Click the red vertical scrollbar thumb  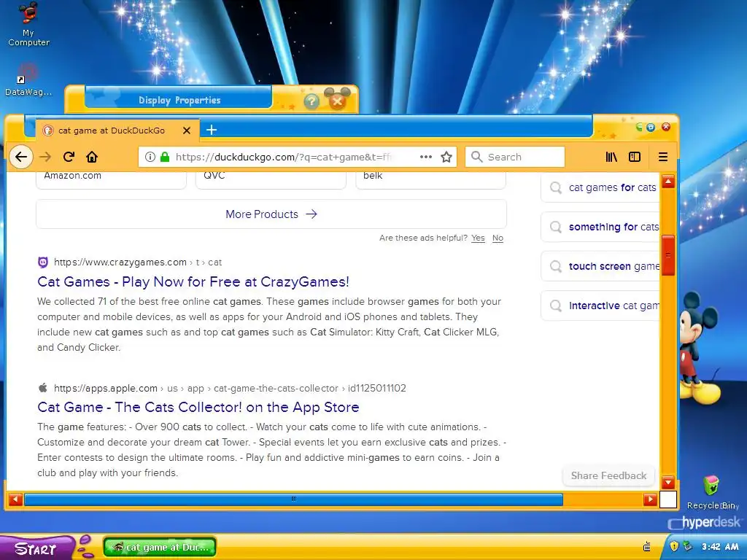tap(668, 255)
